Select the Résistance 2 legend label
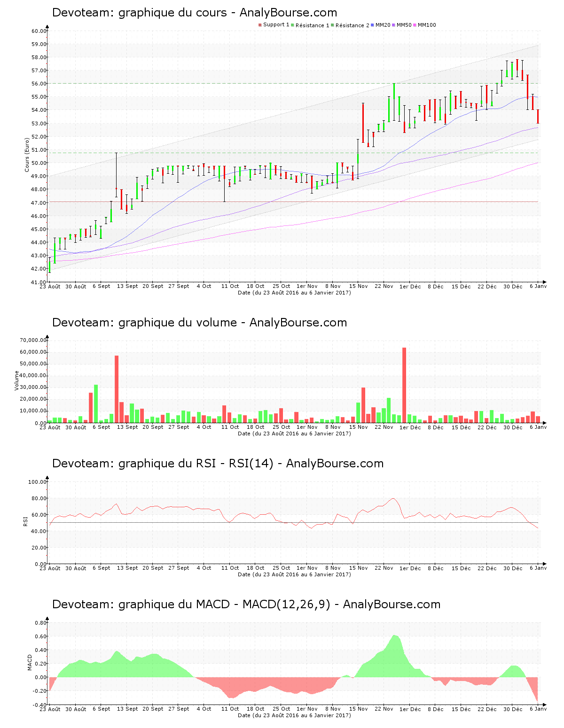Screen dimensions: 564x728 pos(352,25)
